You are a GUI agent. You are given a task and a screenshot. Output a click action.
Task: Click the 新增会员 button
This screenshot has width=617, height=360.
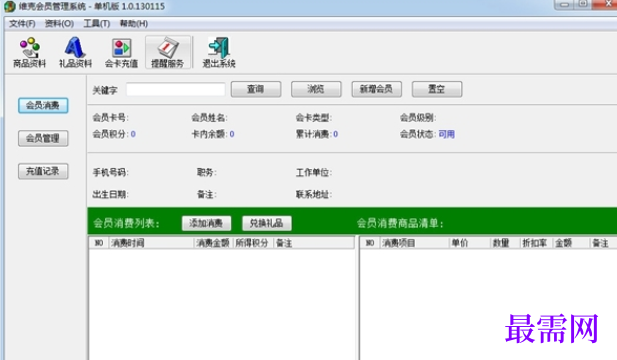click(x=377, y=89)
